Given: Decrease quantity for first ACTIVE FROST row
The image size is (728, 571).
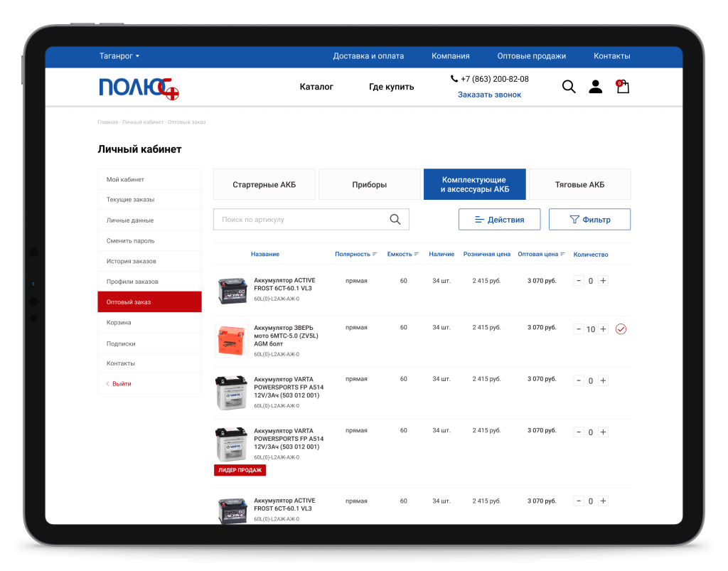Looking at the screenshot, I should (x=579, y=280).
